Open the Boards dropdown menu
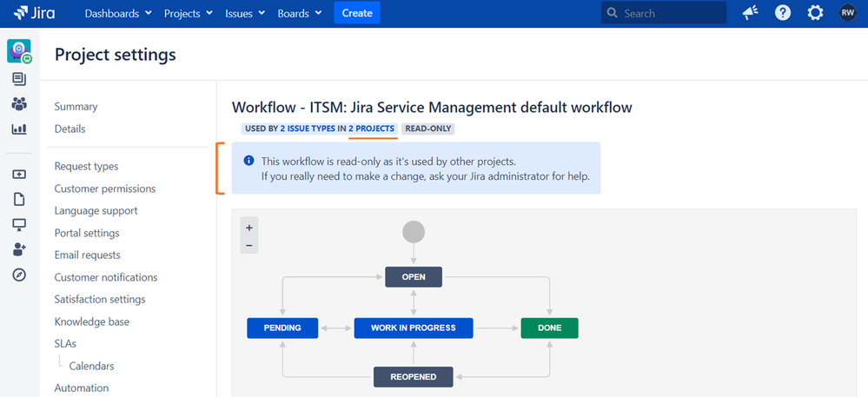This screenshot has height=397, width=868. point(300,13)
